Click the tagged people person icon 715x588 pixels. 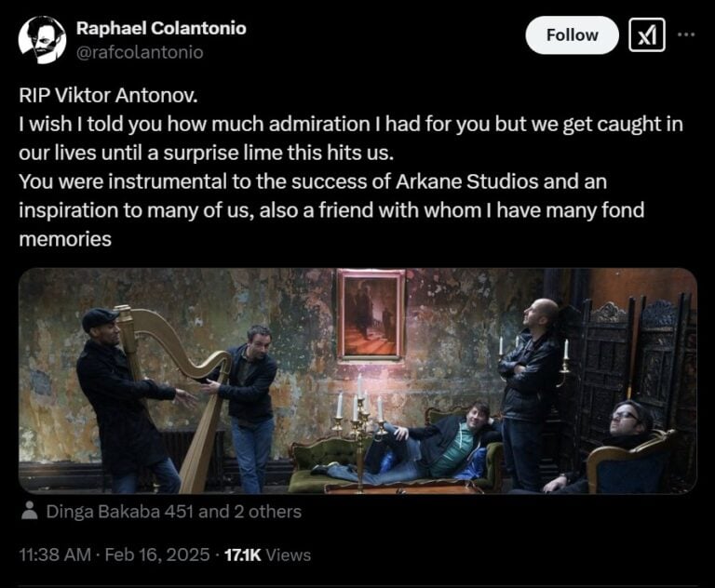coord(30,511)
